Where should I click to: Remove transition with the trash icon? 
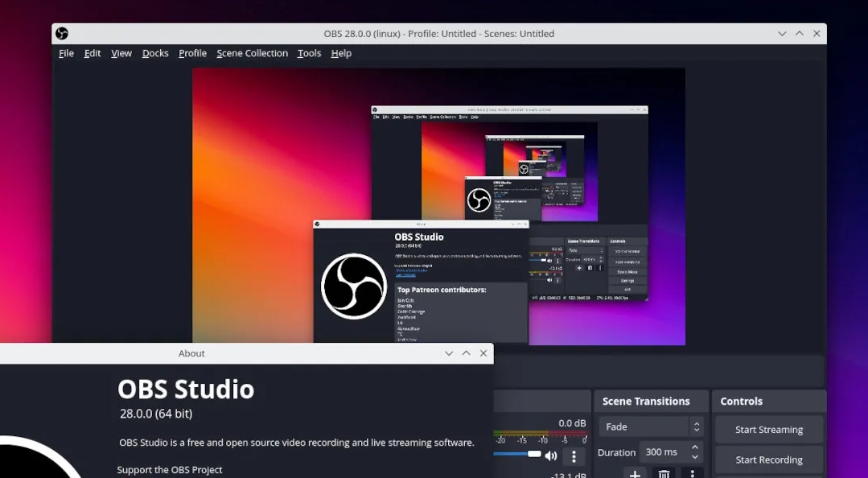(x=664, y=474)
